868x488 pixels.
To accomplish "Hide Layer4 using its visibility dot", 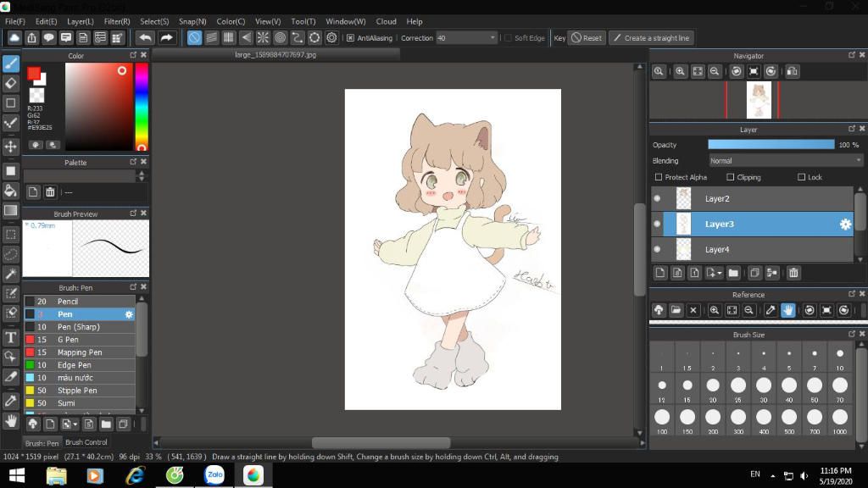I will pyautogui.click(x=657, y=250).
